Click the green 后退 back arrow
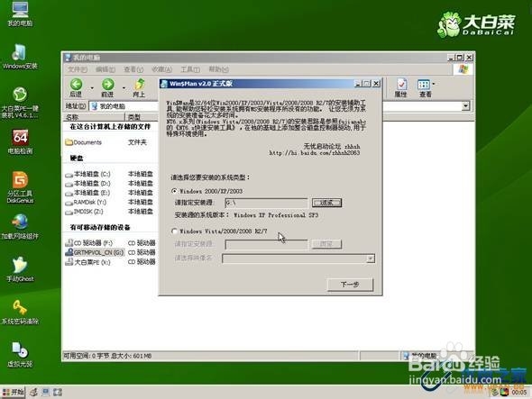Image resolution: width=532 pixels, height=399 pixels. 76,87
